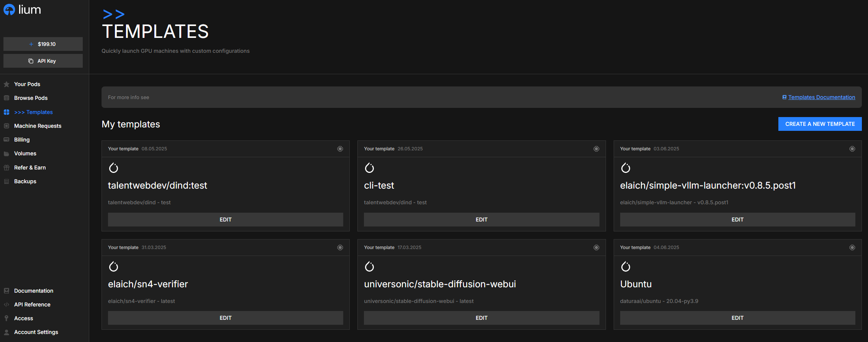Screen dimensions: 868x342
Task: Click the Refer & Earn gift icon
Action: [x=7, y=168]
